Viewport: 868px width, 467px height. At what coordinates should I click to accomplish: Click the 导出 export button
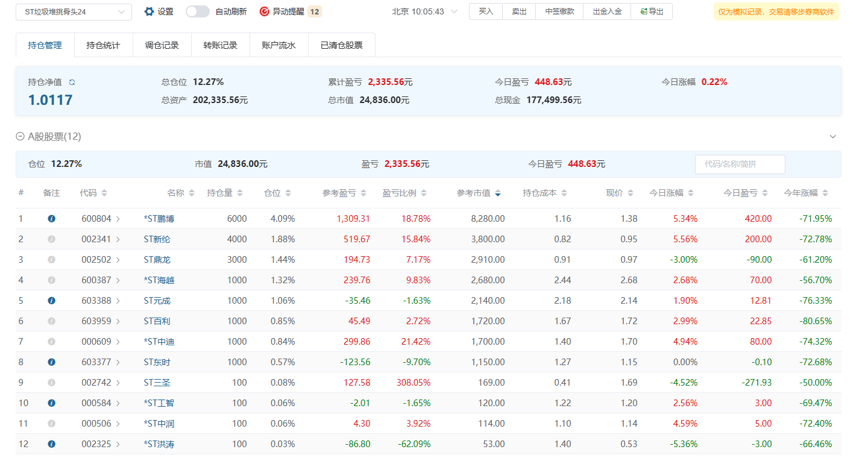point(651,11)
